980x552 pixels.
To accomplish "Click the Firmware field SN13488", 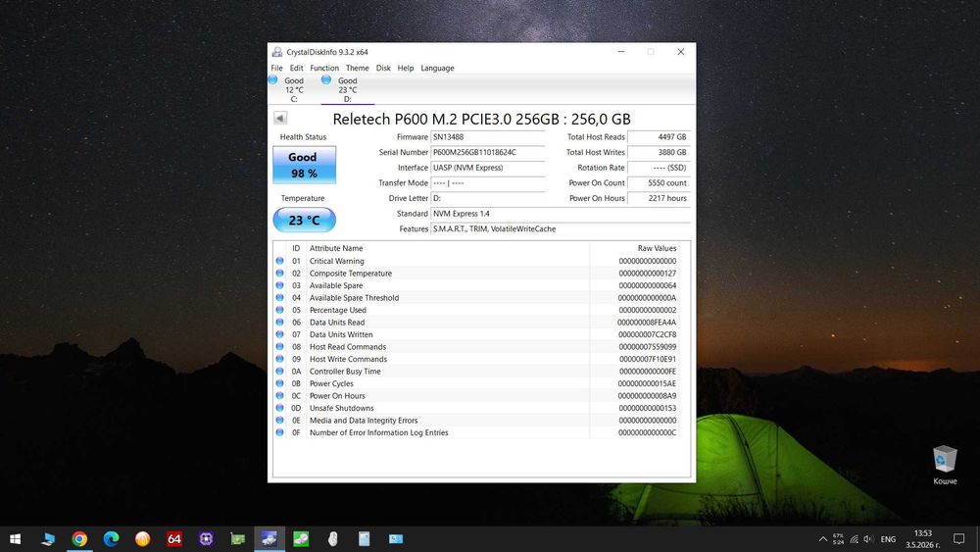I will coord(487,137).
